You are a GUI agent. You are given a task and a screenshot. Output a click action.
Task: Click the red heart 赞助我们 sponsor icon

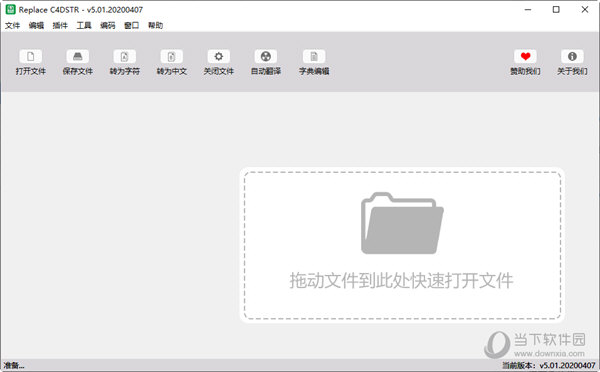coord(525,57)
